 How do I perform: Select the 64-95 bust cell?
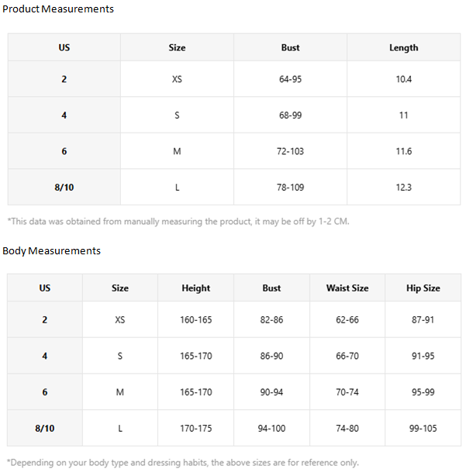290,79
